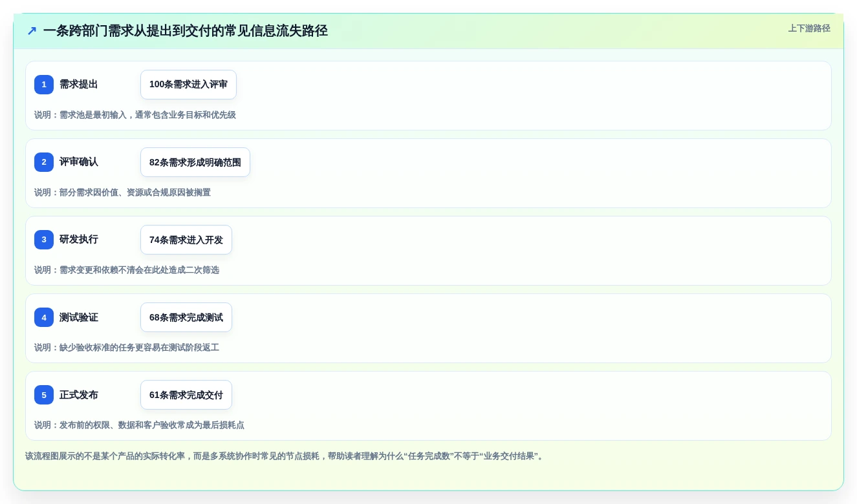Screen dimensions: 857x504
Task: Click the step 2 number badge
Action: point(44,162)
